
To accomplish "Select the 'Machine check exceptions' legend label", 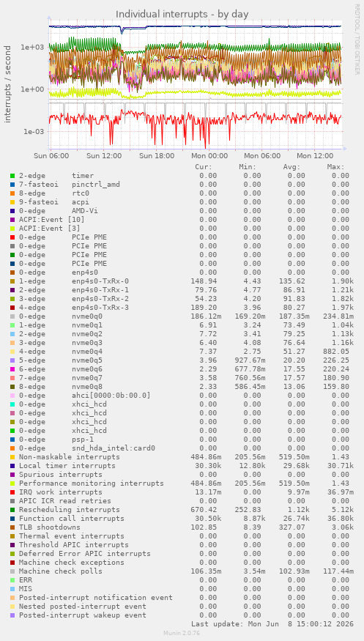I will (x=72, y=563).
